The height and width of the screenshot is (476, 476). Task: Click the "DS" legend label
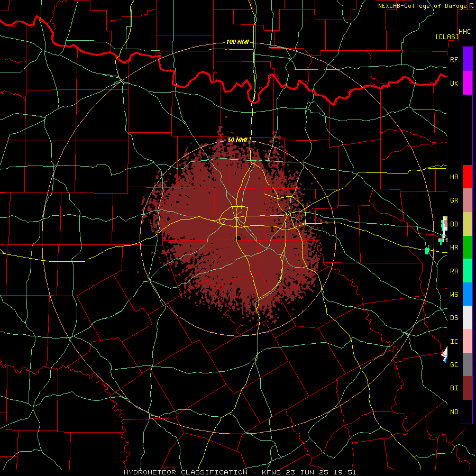coord(454,318)
